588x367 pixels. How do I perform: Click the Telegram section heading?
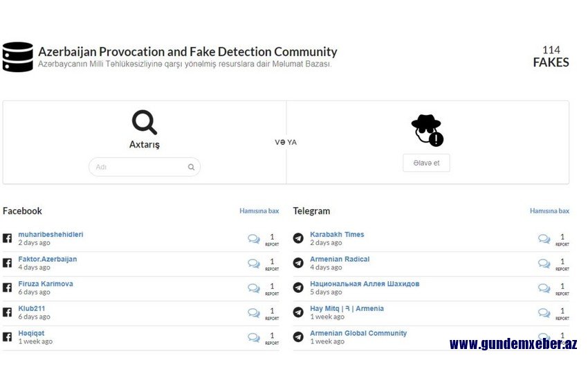pyautogui.click(x=311, y=211)
